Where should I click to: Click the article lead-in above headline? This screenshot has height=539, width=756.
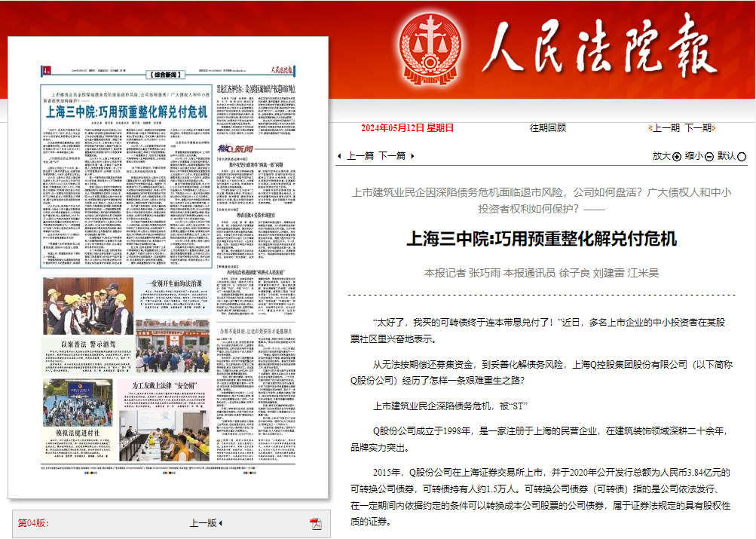[x=541, y=201]
